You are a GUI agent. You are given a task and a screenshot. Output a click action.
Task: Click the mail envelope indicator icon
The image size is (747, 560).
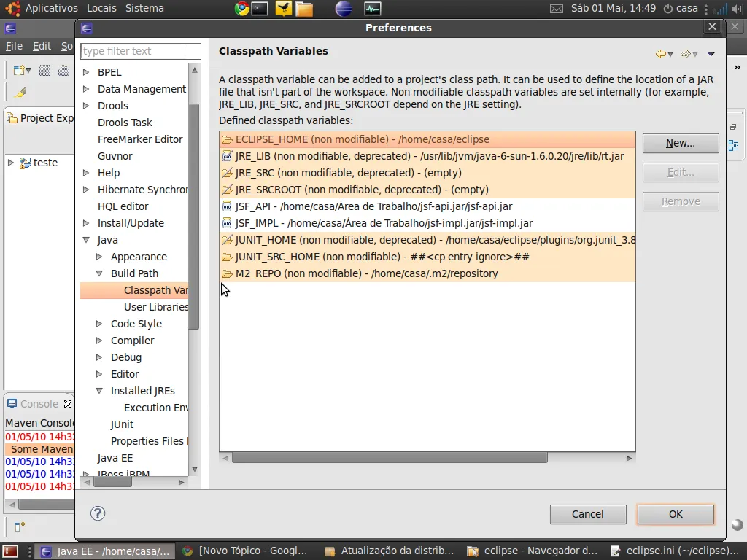[557, 9]
